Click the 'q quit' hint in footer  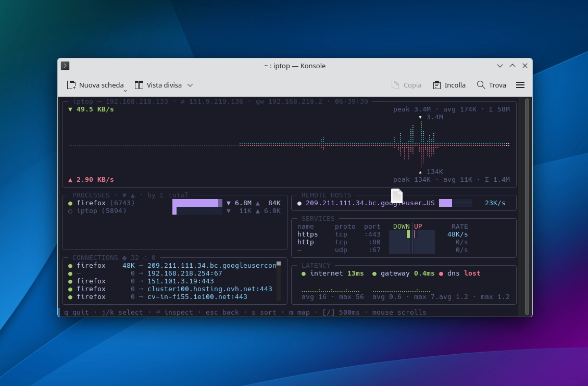[77, 312]
